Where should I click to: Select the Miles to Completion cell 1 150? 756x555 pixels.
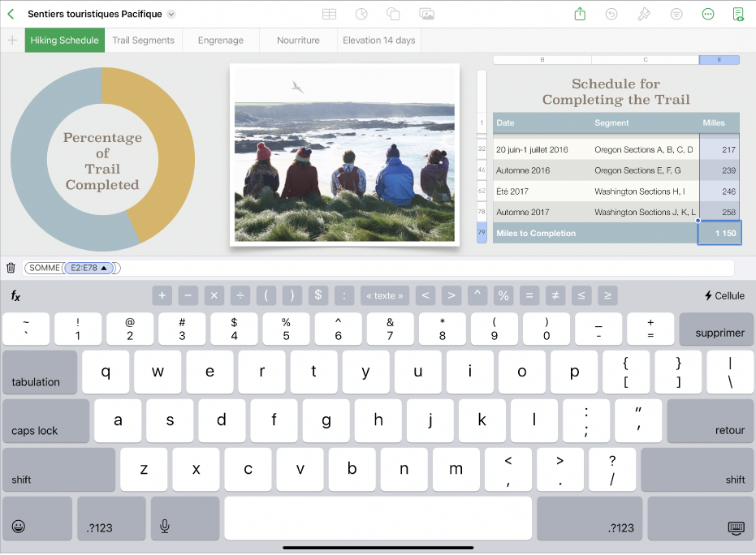pyautogui.click(x=719, y=233)
